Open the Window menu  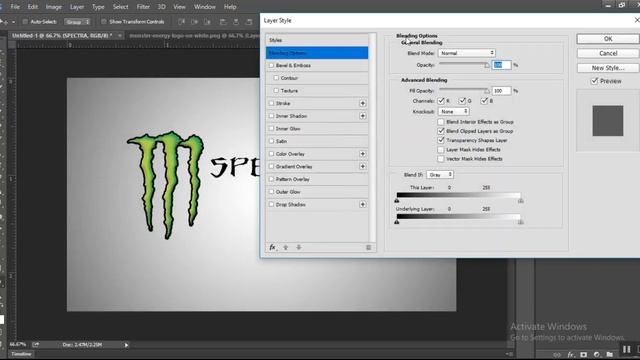[204, 7]
